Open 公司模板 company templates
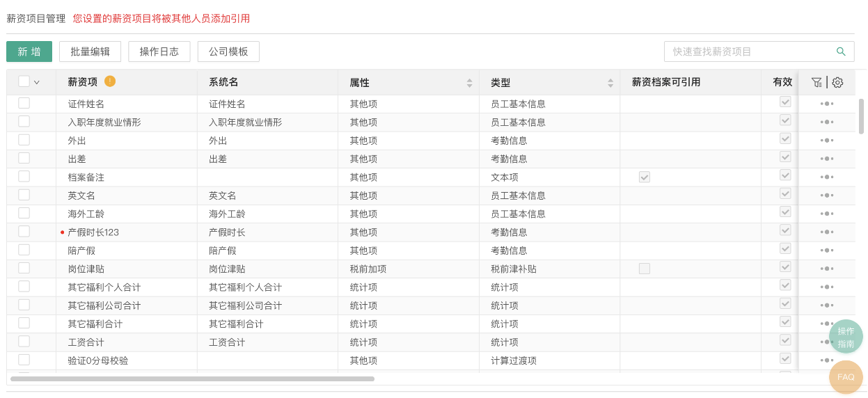Screen dimensions: 868x398 (x=228, y=51)
